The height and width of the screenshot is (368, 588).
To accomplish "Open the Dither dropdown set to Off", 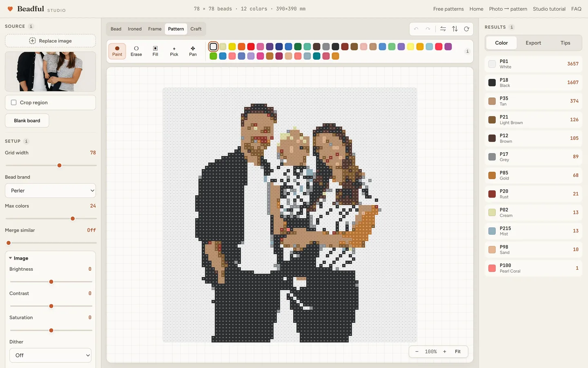I will pyautogui.click(x=50, y=355).
